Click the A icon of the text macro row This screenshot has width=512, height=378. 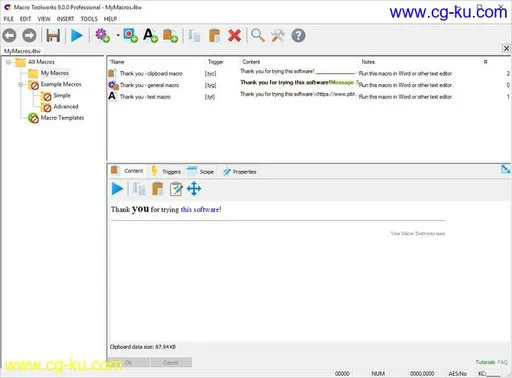[x=112, y=96]
